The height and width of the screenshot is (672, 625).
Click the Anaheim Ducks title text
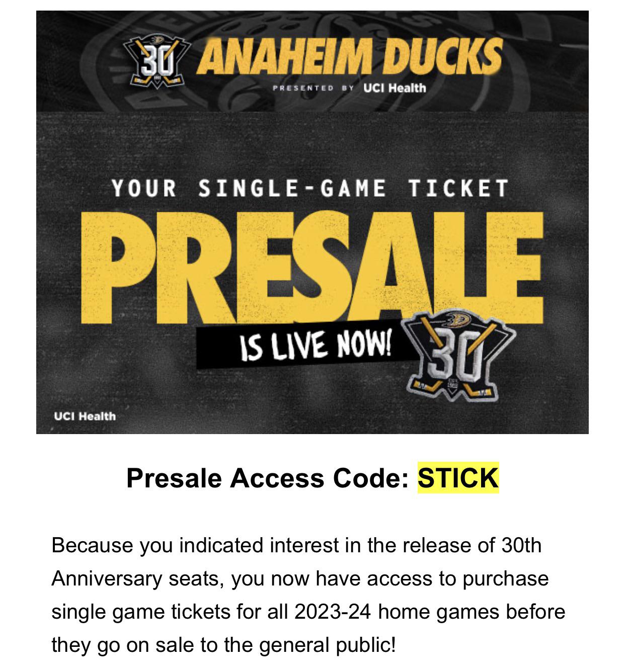[351, 56]
